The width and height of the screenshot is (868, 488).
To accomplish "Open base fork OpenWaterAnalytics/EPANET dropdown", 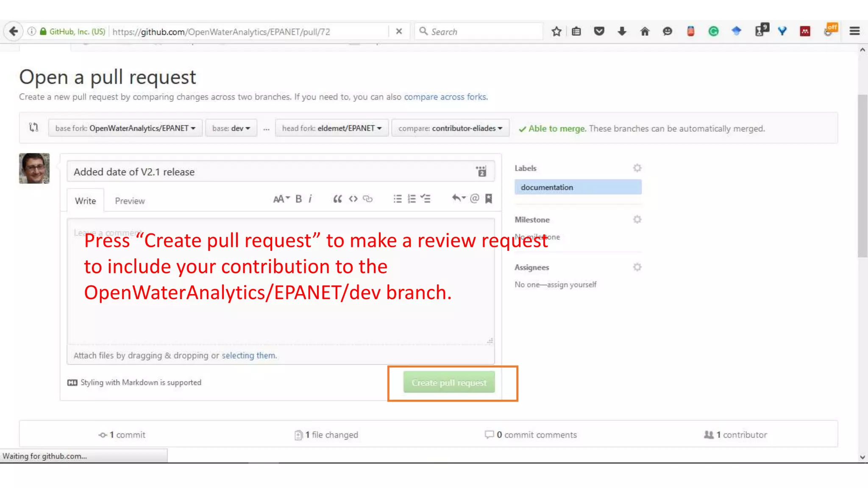I will 125,128.
